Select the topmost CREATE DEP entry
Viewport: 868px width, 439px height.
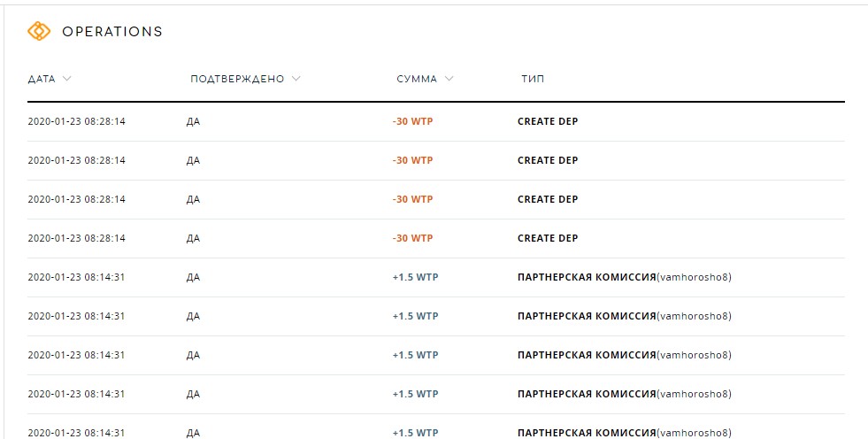coord(548,121)
